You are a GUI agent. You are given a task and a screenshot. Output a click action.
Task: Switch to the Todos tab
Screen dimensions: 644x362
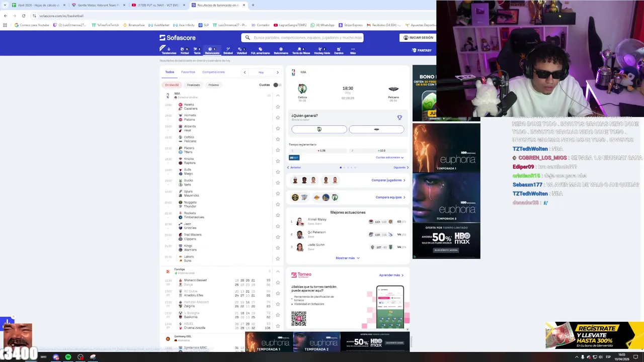[x=170, y=72]
